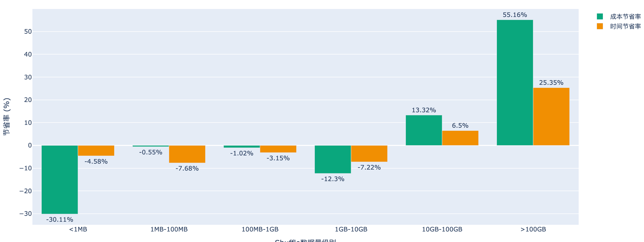Viewport: 644px width, 242px height.
Task: Click the orange bar for >100GB
Action: [551, 117]
